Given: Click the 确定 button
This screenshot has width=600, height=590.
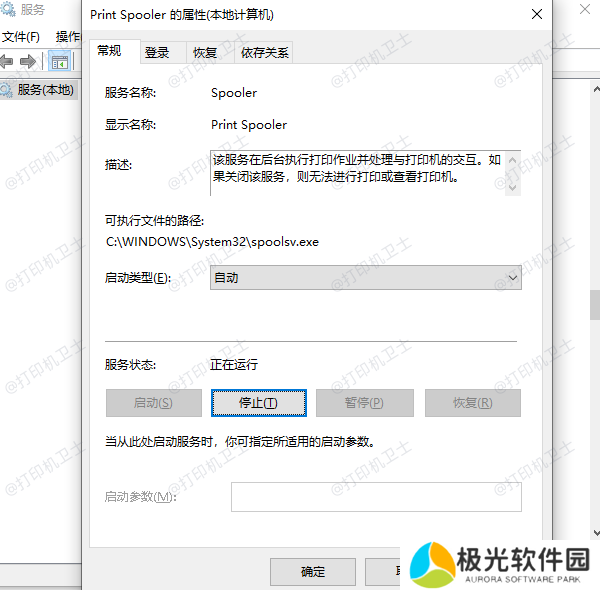Looking at the screenshot, I should [x=313, y=572].
